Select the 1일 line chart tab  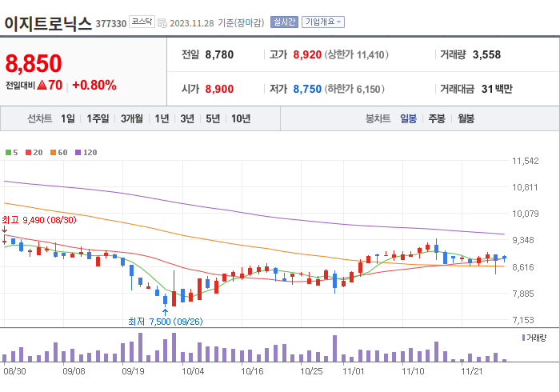[x=67, y=118]
